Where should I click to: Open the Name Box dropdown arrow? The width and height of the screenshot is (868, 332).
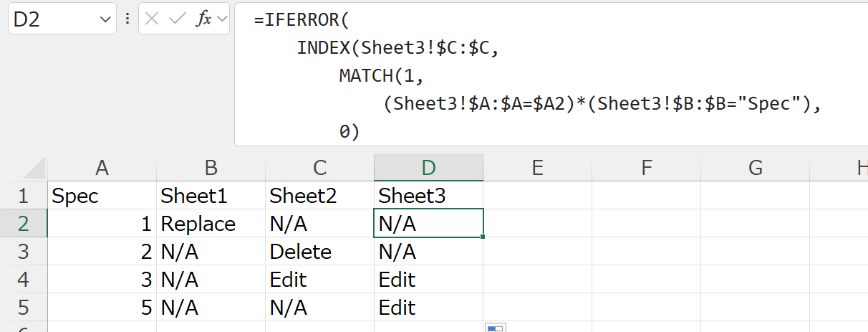click(x=104, y=19)
